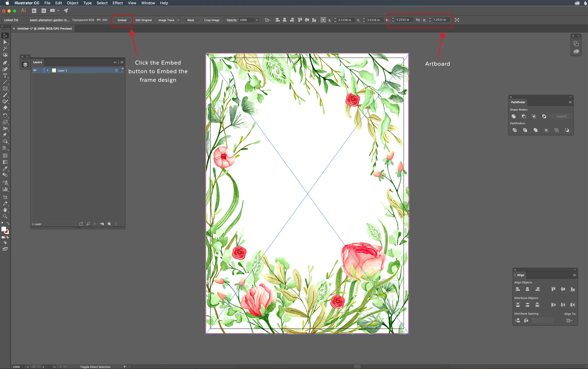Click the Layer 1 target circle
The height and width of the screenshot is (369, 588).
pos(116,70)
